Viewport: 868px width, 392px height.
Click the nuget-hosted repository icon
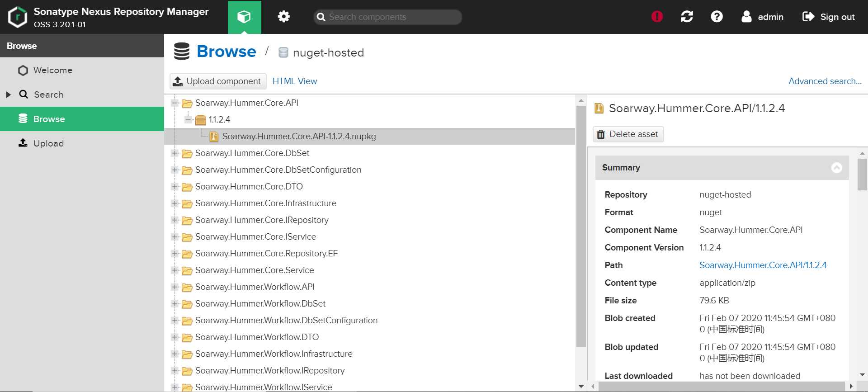(x=283, y=52)
